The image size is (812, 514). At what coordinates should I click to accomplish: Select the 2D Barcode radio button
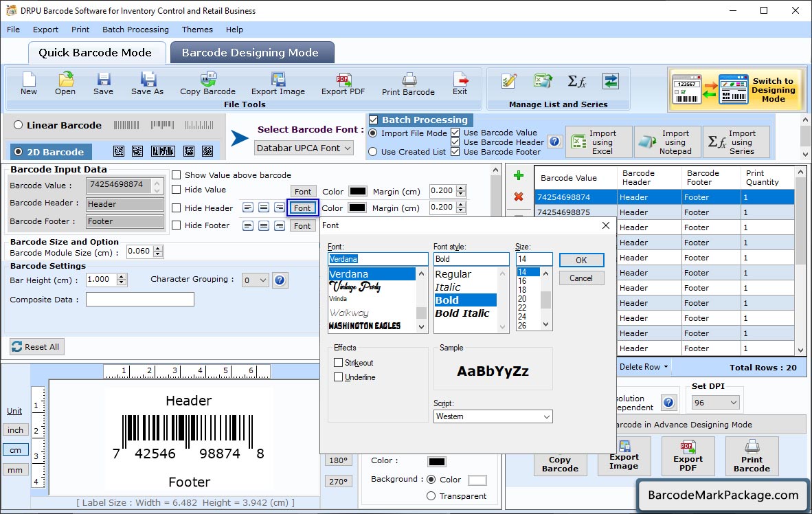[x=19, y=152]
